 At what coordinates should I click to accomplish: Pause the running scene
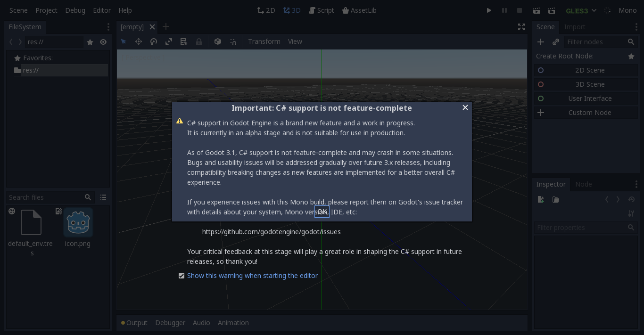pyautogui.click(x=504, y=10)
